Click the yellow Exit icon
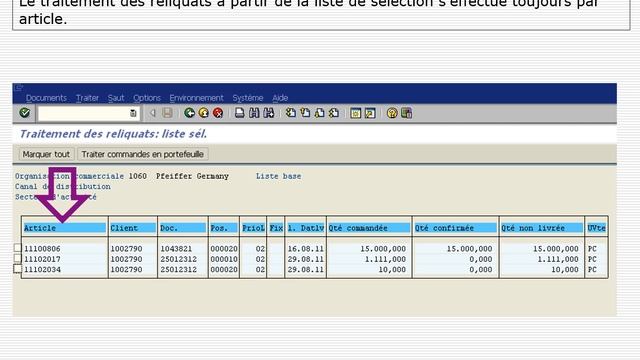 point(203,113)
